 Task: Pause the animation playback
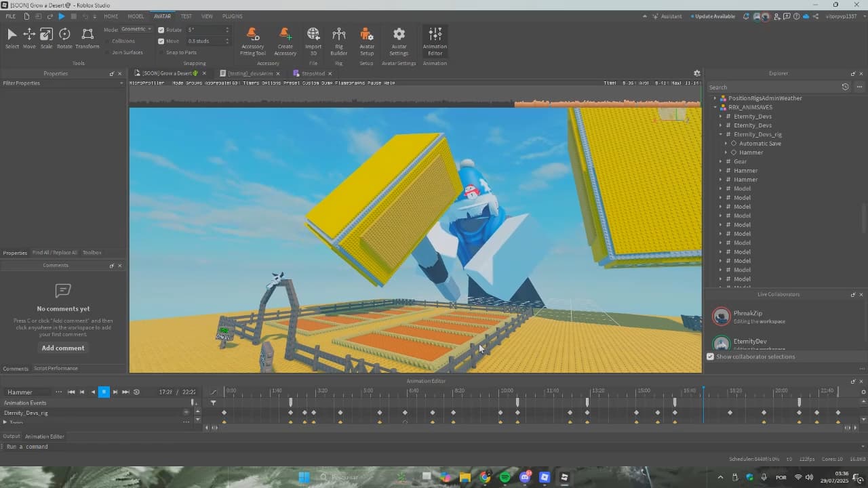104,392
